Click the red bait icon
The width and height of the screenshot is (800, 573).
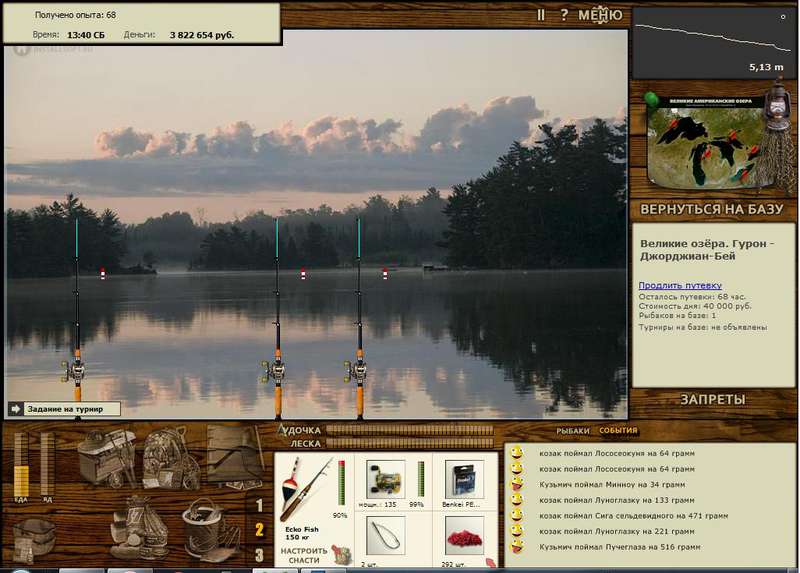[x=464, y=536]
